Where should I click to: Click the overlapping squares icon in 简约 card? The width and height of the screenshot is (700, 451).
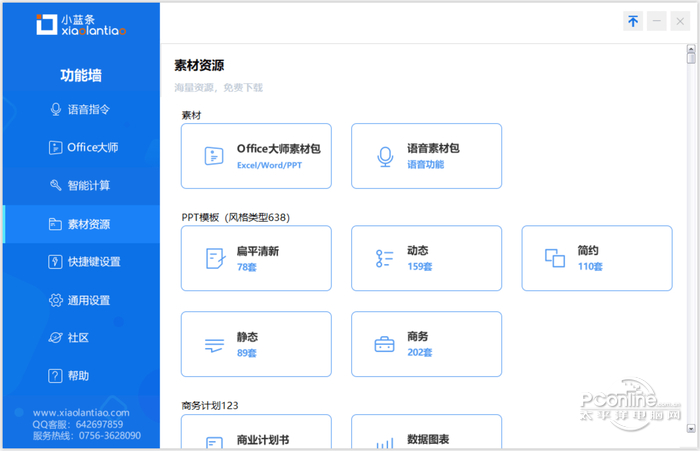(x=555, y=258)
